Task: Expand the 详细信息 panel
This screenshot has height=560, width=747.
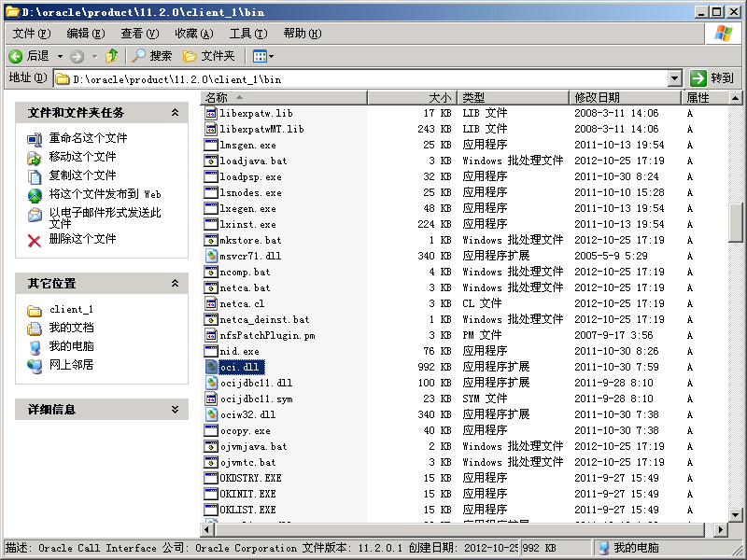Action: point(175,410)
